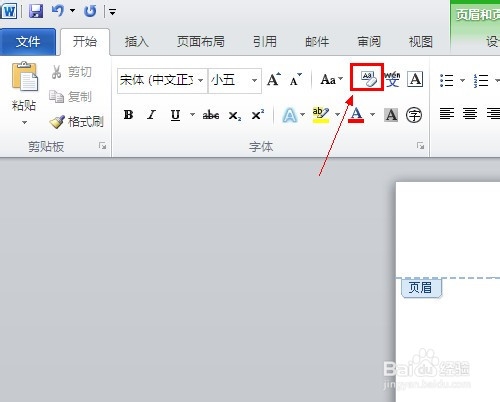Image resolution: width=500 pixels, height=402 pixels.
Task: Click the 剪切 (Cut) button
Action: click(x=71, y=72)
